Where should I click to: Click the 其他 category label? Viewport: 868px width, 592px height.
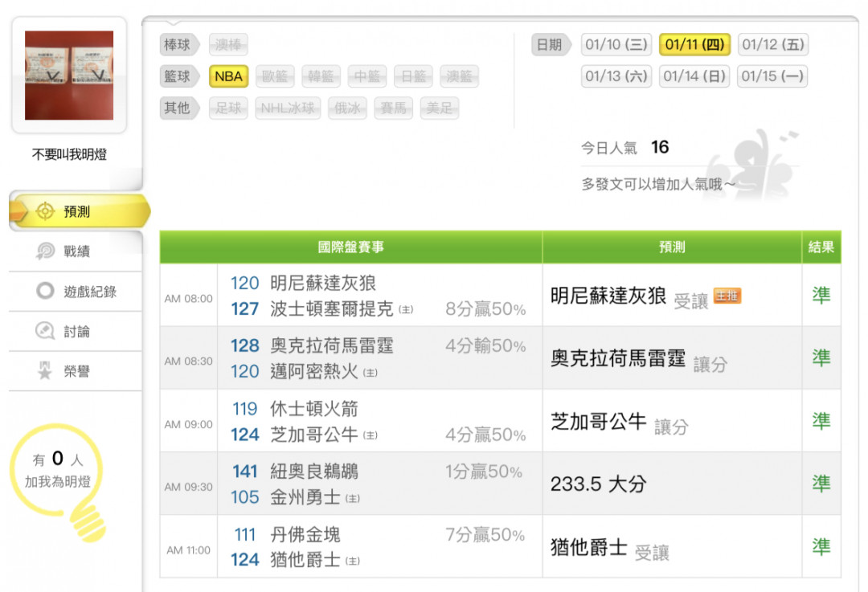coord(178,108)
